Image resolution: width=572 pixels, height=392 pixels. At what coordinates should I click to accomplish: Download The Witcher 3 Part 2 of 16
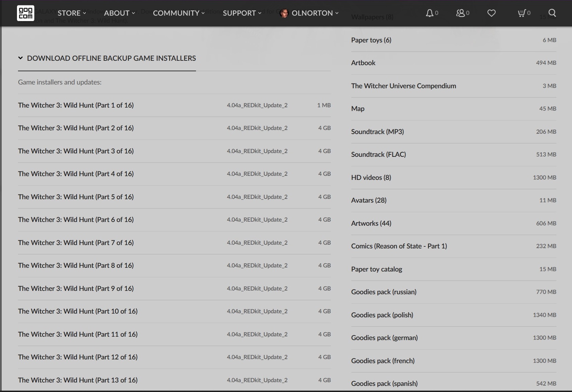[x=174, y=128]
